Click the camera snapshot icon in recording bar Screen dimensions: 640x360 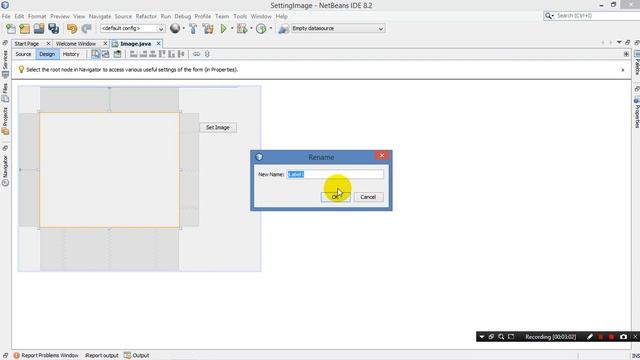pos(623,337)
